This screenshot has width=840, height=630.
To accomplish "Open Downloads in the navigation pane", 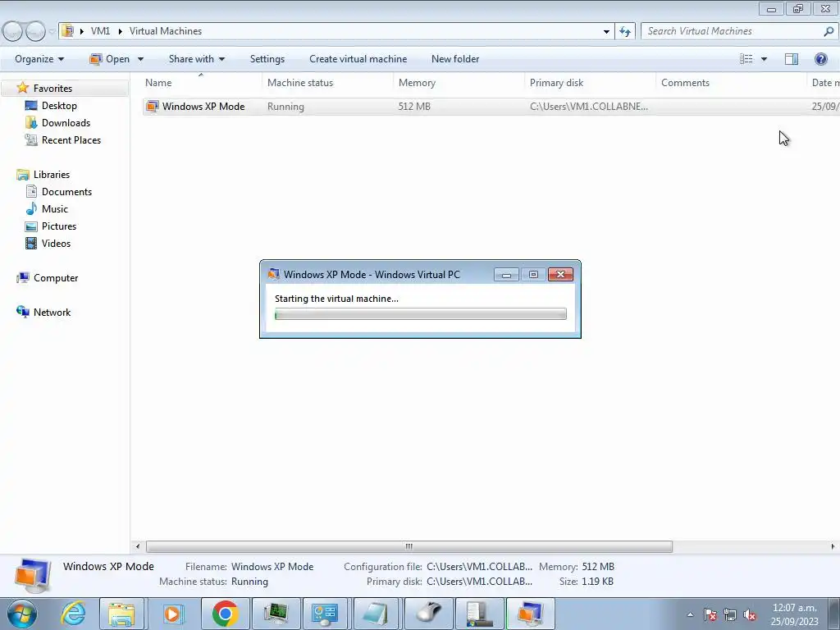I will [66, 123].
